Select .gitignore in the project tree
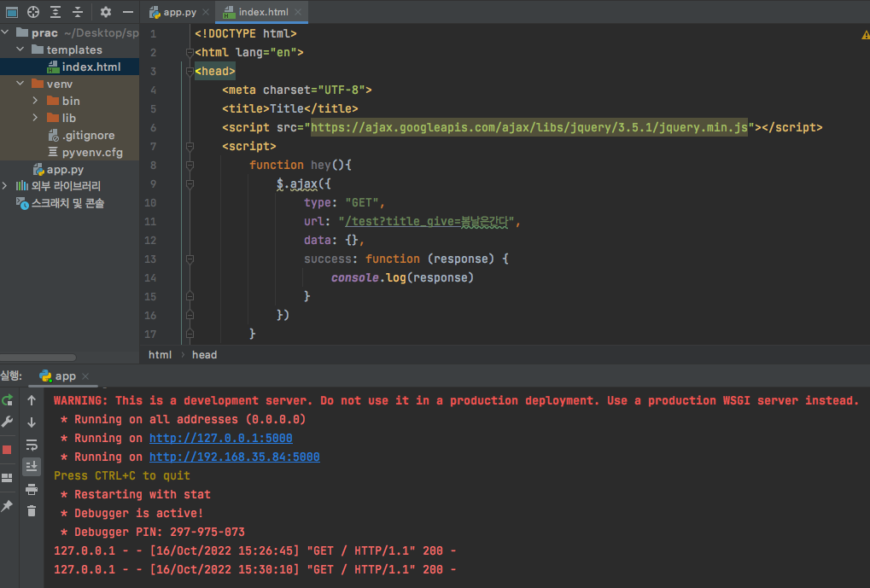The height and width of the screenshot is (588, 870). (69, 135)
